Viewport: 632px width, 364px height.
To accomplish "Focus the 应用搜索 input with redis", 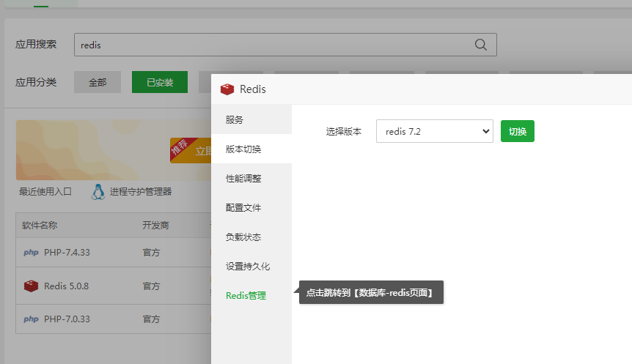I will [285, 45].
